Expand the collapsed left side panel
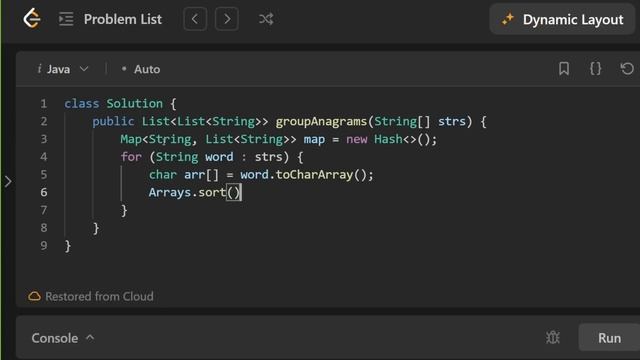This screenshot has width=640, height=360. coord(8,181)
